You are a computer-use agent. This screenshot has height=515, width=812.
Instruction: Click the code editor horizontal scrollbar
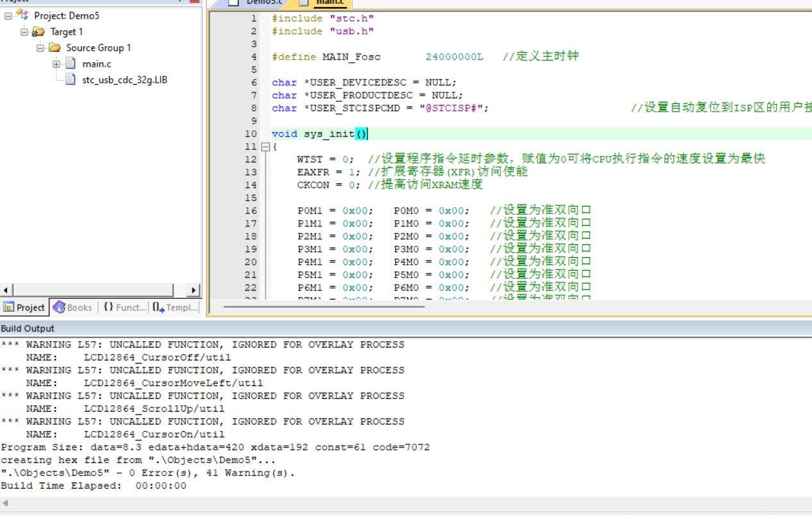324,307
